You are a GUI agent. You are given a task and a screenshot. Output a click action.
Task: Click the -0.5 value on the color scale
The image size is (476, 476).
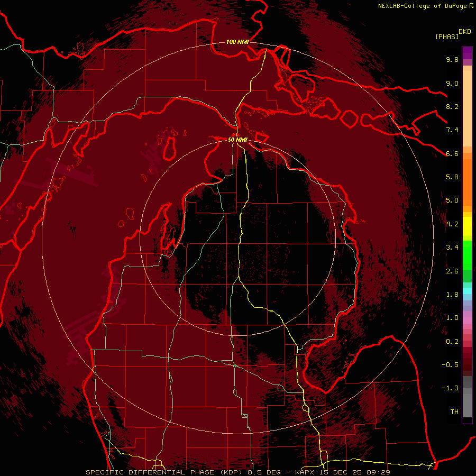click(450, 365)
